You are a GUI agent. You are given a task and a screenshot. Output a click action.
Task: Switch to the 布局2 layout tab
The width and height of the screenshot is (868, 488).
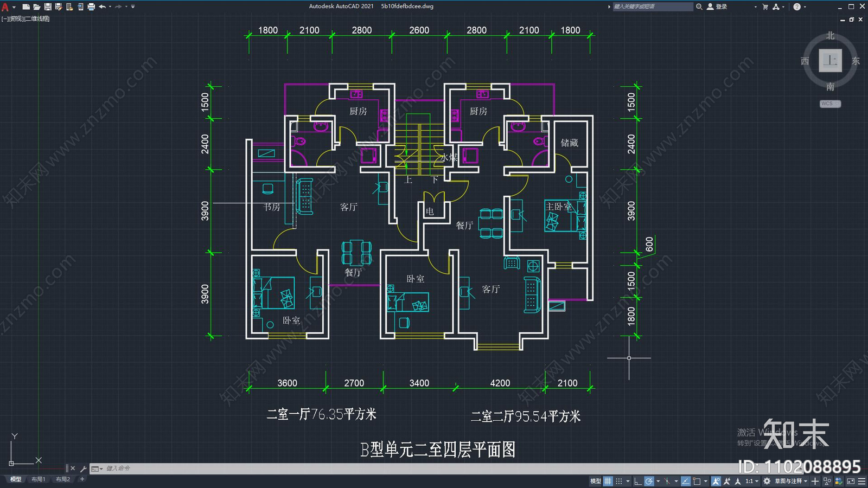point(63,479)
